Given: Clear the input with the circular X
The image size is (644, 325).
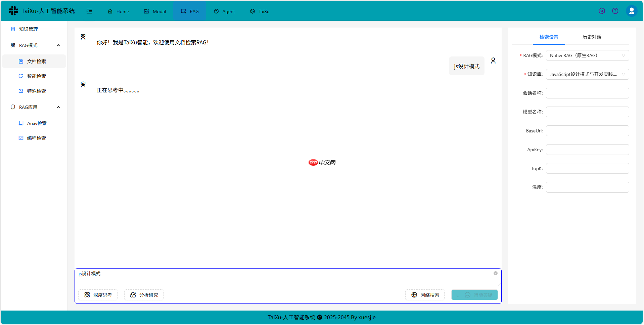Looking at the screenshot, I should click(495, 273).
